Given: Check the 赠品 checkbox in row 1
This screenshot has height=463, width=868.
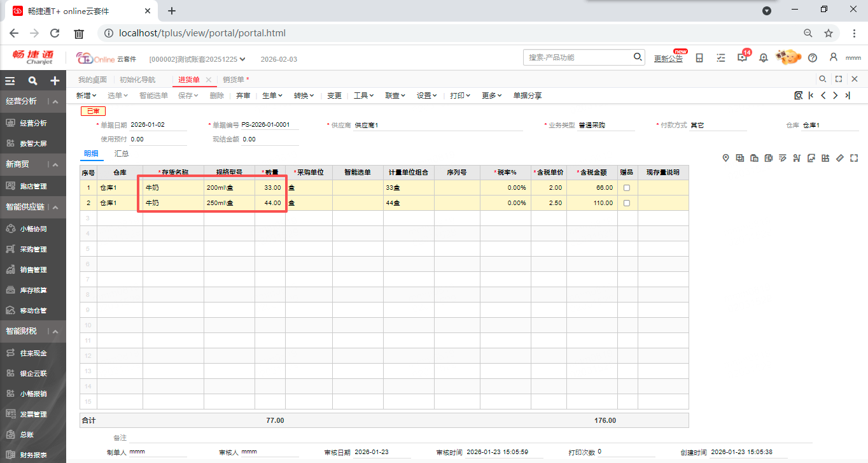Looking at the screenshot, I should coord(627,188).
